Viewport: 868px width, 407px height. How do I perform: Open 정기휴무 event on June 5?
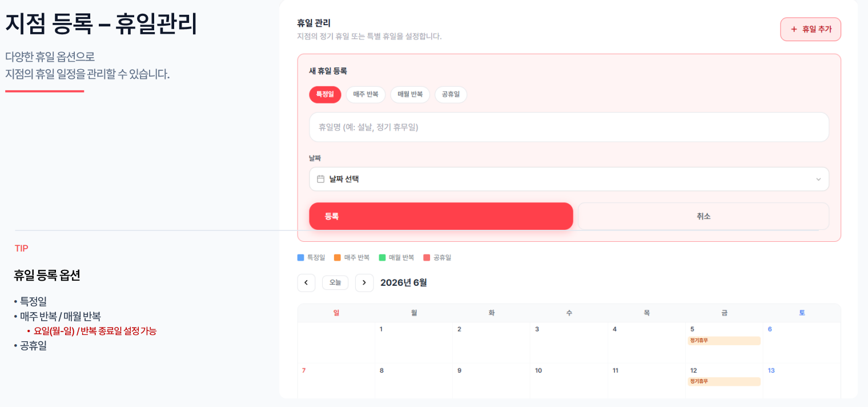pos(724,341)
